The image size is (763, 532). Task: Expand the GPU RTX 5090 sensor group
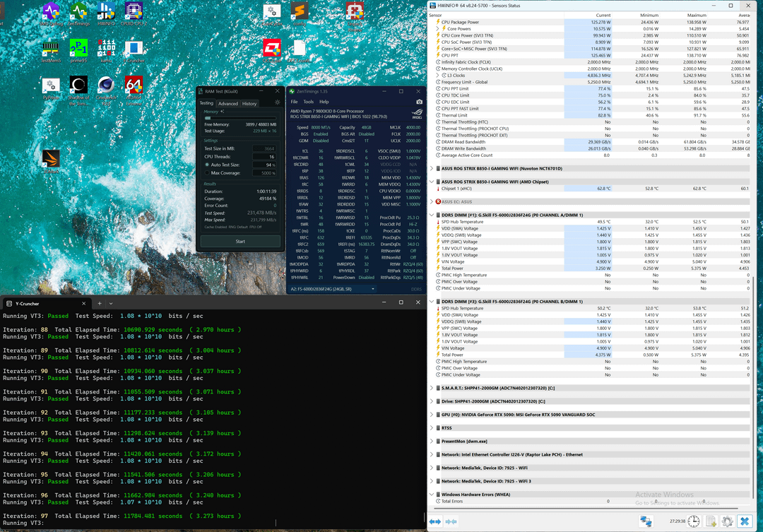432,415
